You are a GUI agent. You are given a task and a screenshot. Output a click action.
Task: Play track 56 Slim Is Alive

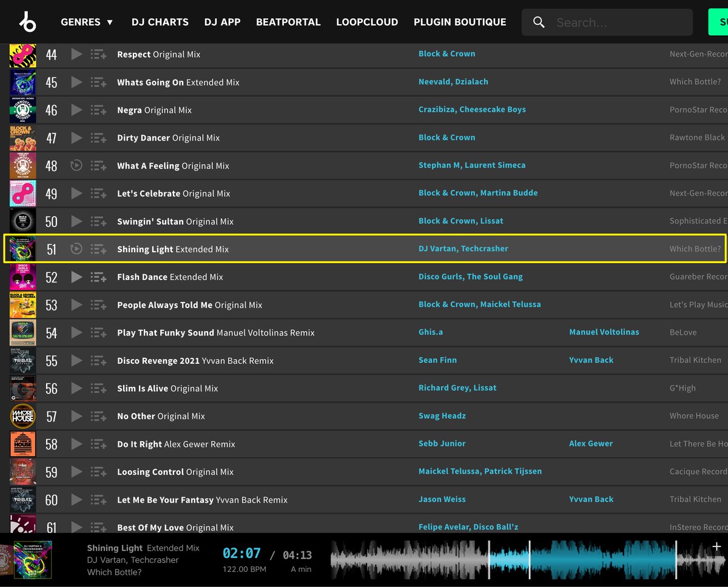pyautogui.click(x=76, y=388)
